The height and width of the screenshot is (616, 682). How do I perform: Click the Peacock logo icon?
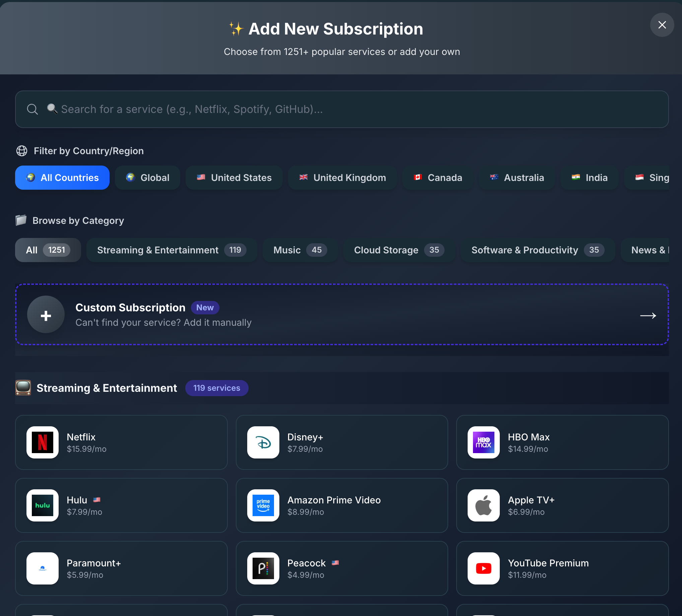click(x=263, y=568)
